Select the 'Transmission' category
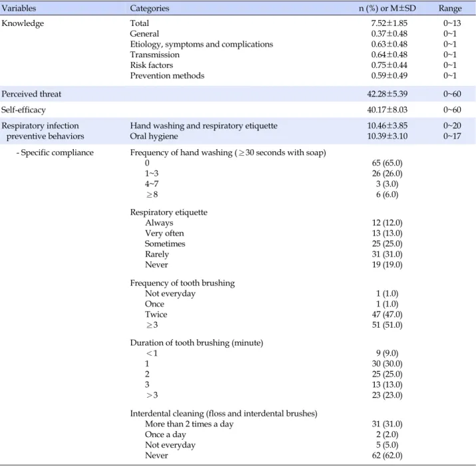476x467 pixels. click(154, 55)
